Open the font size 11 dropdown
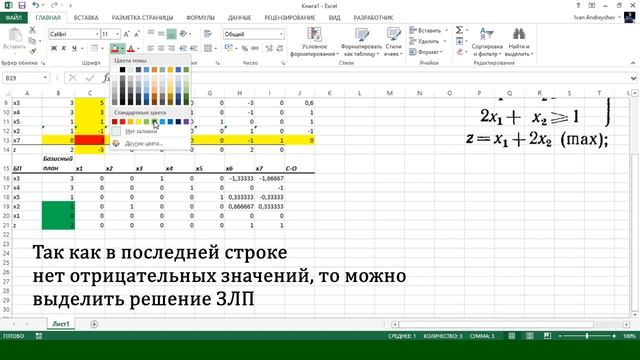The height and width of the screenshot is (360, 640). tap(118, 34)
